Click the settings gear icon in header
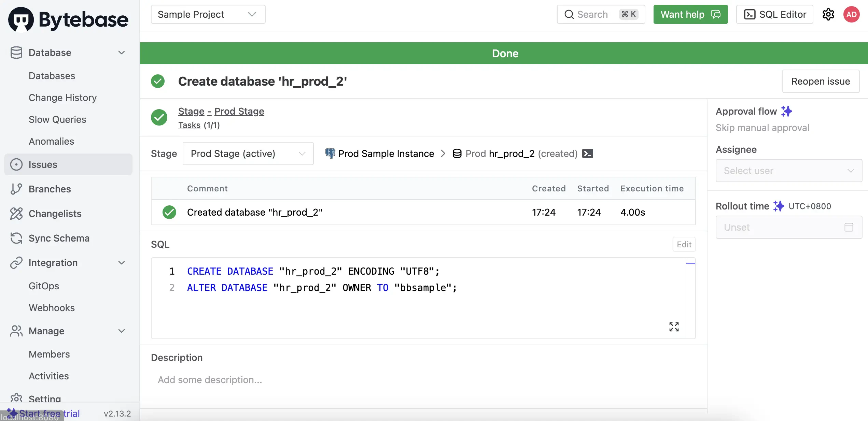Image resolution: width=868 pixels, height=421 pixels. (x=828, y=14)
